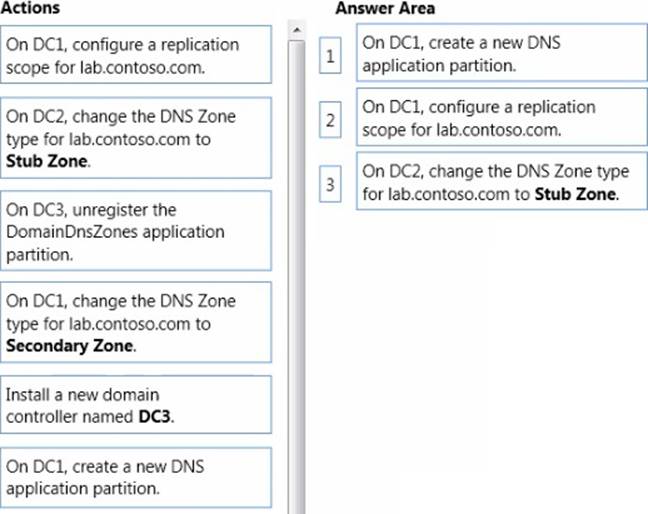
Task: Click the 'Answer Area' heading
Action: pyautogui.click(x=384, y=9)
